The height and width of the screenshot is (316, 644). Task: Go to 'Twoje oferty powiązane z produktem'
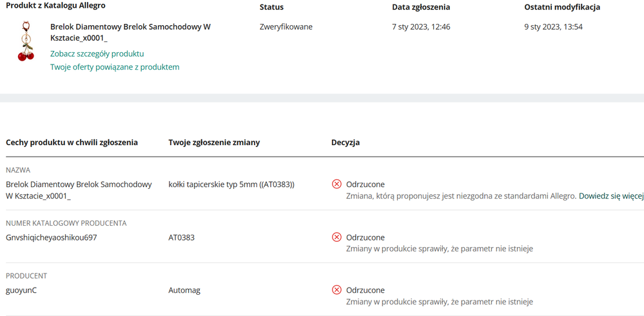click(115, 67)
